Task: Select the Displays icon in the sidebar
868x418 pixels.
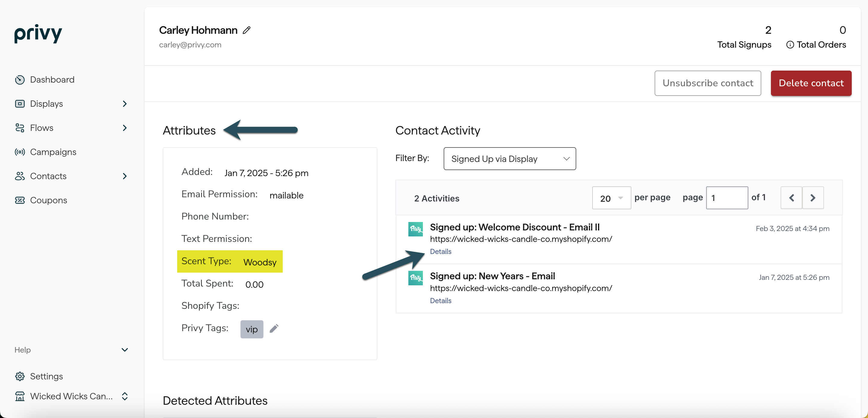Action: (x=20, y=103)
